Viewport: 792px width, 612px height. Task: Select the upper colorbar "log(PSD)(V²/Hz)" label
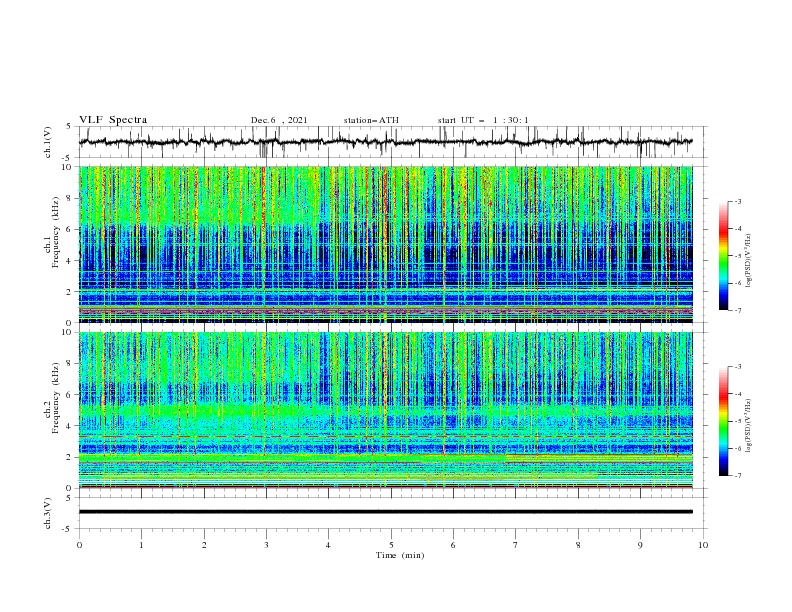click(748, 261)
